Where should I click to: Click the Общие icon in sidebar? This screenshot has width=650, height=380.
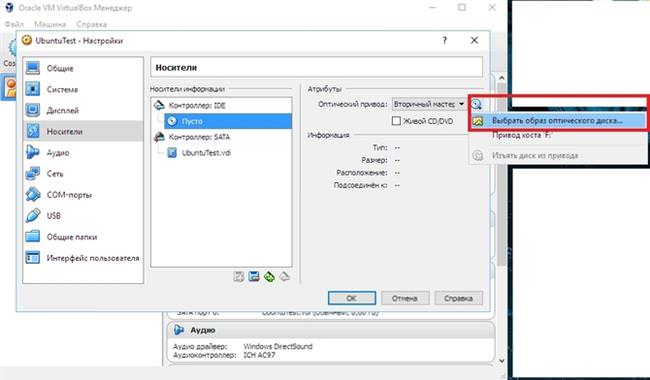[33, 68]
